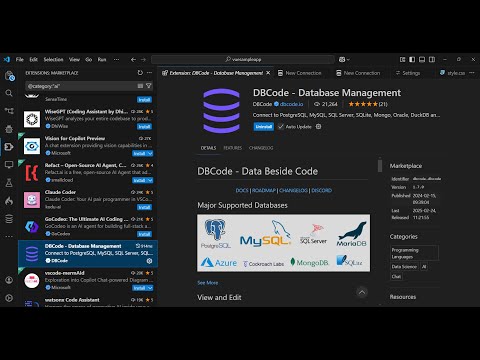Screen dimensions: 480x360
Task: Open the gear settings next to Auto Update
Action: 318,127
